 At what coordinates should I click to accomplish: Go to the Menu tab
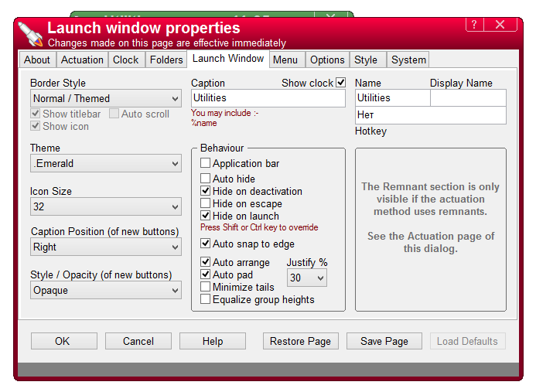285,60
